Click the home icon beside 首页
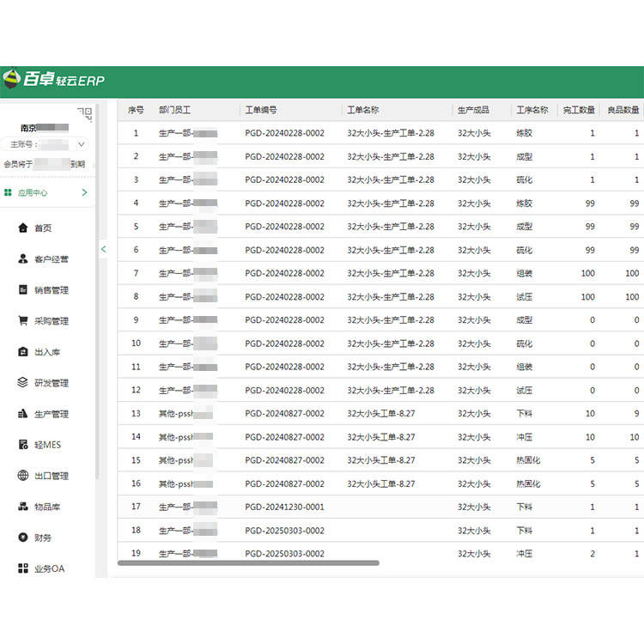Screen dimensions: 644x644 (x=23, y=228)
